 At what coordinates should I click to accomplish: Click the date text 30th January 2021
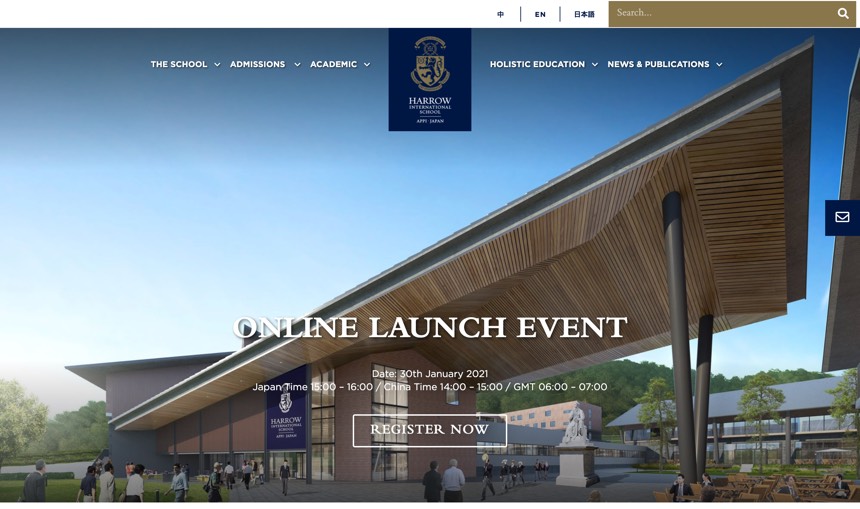443,374
